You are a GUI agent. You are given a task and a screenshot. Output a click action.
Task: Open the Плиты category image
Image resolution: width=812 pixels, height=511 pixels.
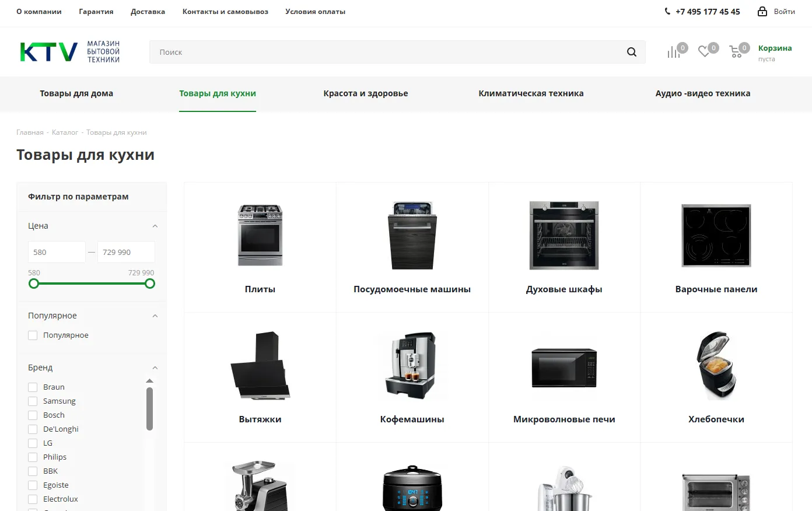(260, 235)
